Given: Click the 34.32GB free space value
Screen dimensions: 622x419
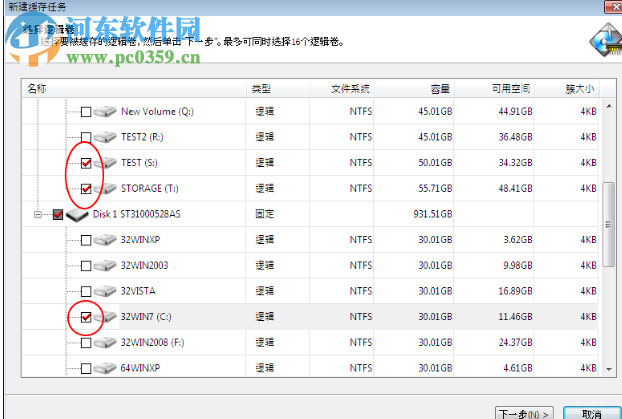Looking at the screenshot, I should [x=515, y=163].
